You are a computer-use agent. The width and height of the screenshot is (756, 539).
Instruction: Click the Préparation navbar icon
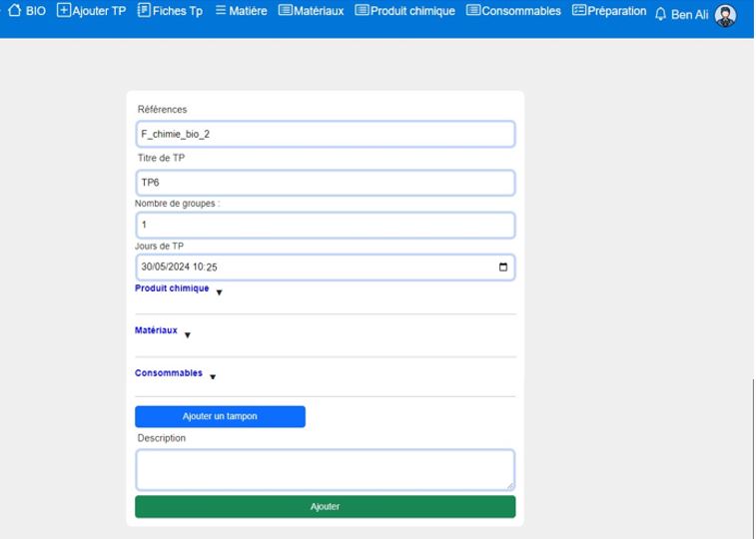[x=578, y=11]
